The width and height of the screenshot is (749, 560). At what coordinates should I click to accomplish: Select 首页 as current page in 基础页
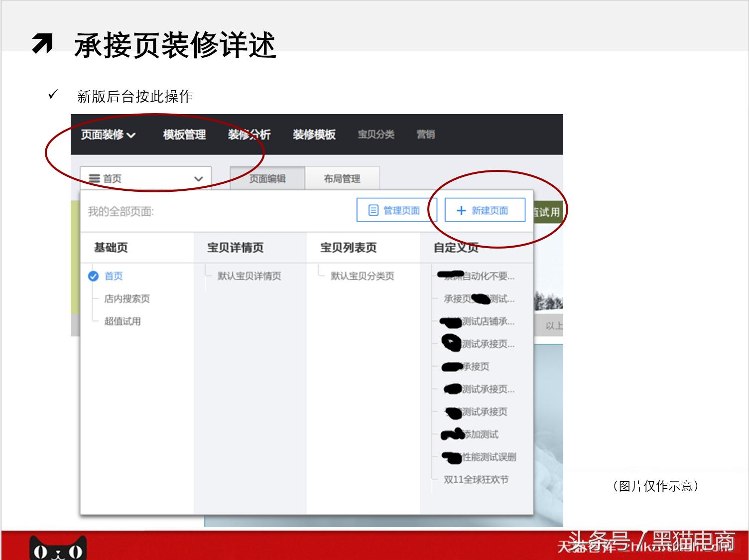(113, 276)
